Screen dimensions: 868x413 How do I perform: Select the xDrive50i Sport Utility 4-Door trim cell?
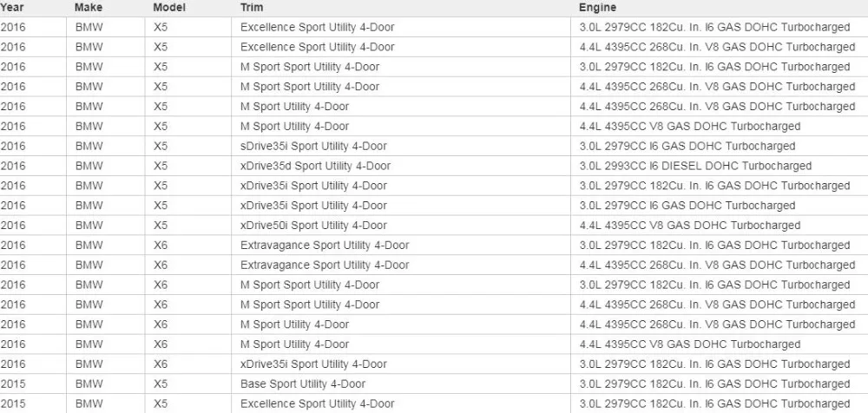pyautogui.click(x=314, y=226)
